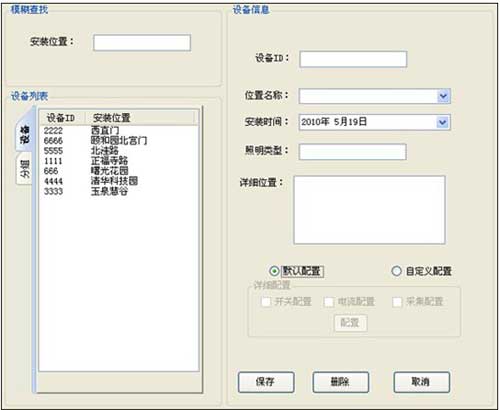Click the 删除 button
The width and height of the screenshot is (500, 410).
click(x=341, y=382)
